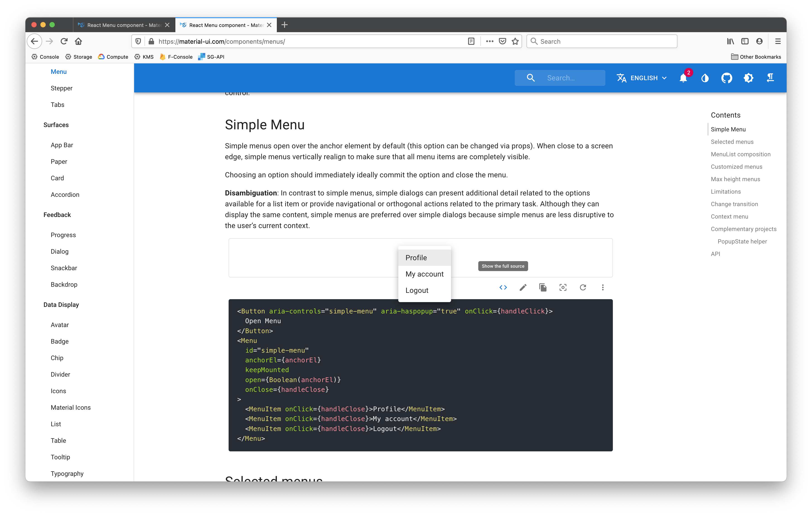Select Profile from the open menu

tap(416, 257)
